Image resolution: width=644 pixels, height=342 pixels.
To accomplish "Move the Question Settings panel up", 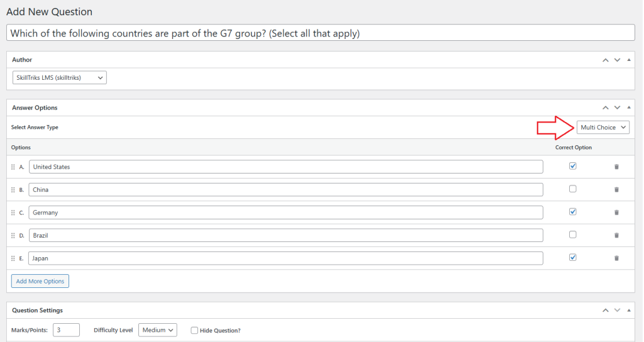I will tap(605, 310).
